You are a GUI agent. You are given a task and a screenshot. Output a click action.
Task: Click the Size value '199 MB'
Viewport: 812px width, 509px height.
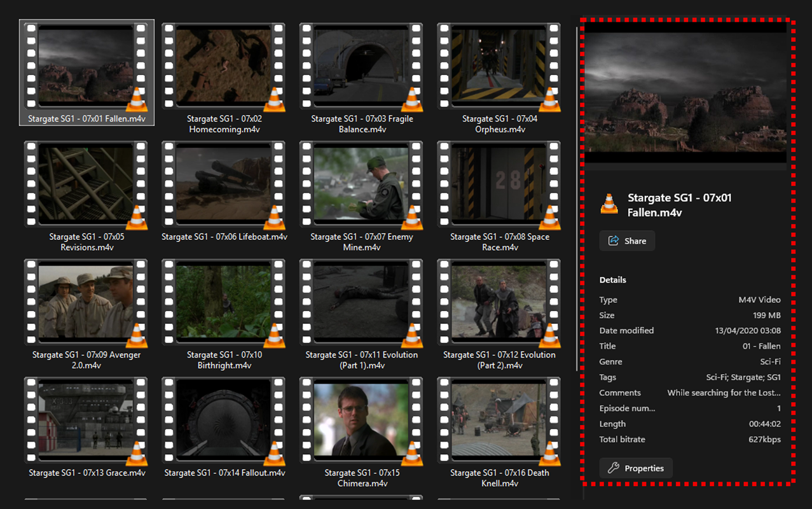point(767,315)
